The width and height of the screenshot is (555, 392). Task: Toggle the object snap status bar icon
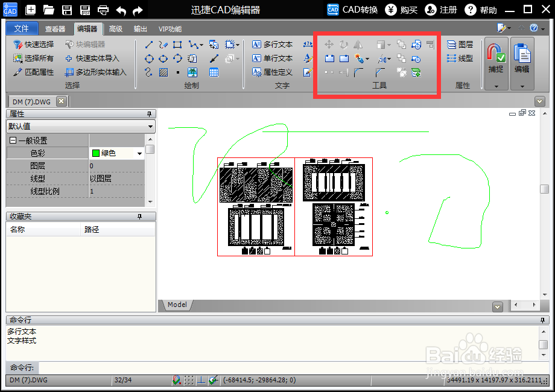tap(176, 381)
